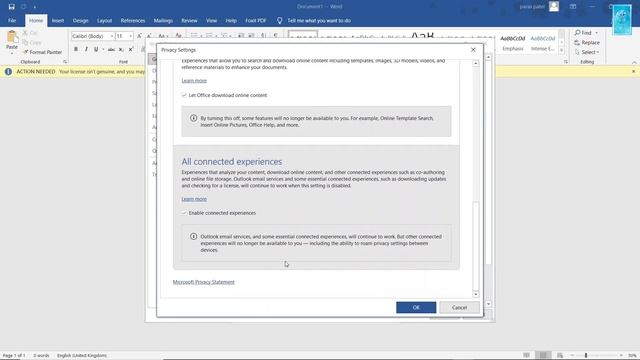Open Learn more link above download content option
The image size is (640, 360).
tap(194, 81)
